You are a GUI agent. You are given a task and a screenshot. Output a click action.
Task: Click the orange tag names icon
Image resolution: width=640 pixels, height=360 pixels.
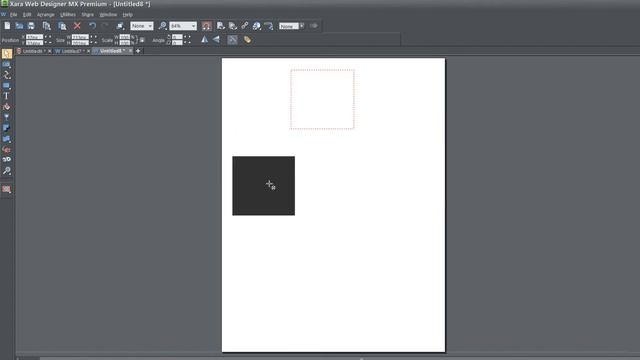(247, 40)
